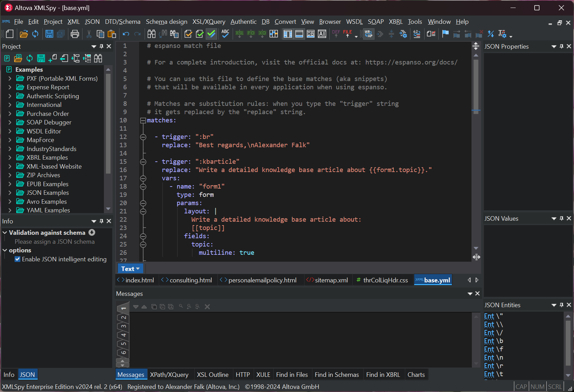The image size is (574, 392).
Task: Open Find with the binoculars icon
Action: coord(152,34)
